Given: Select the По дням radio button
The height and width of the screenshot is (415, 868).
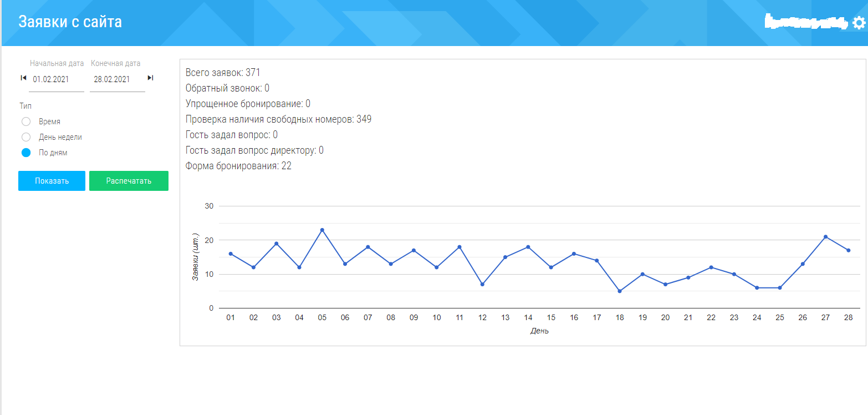Looking at the screenshot, I should pos(25,153).
